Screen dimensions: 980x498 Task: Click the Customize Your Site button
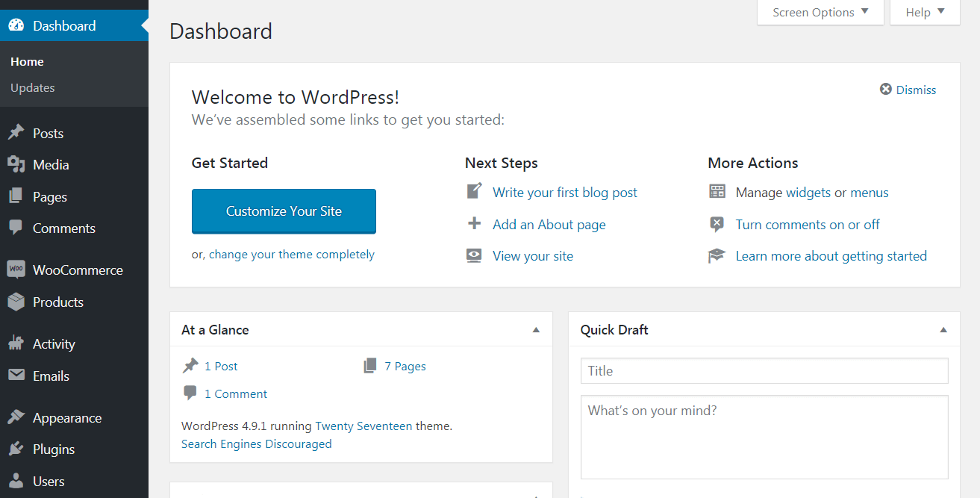[284, 211]
